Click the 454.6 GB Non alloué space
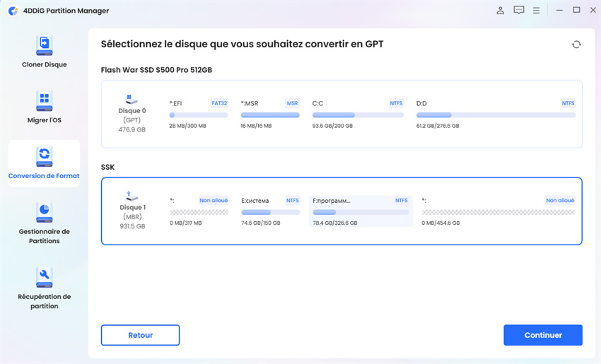Image resolution: width=601 pixels, height=364 pixels. tap(498, 211)
